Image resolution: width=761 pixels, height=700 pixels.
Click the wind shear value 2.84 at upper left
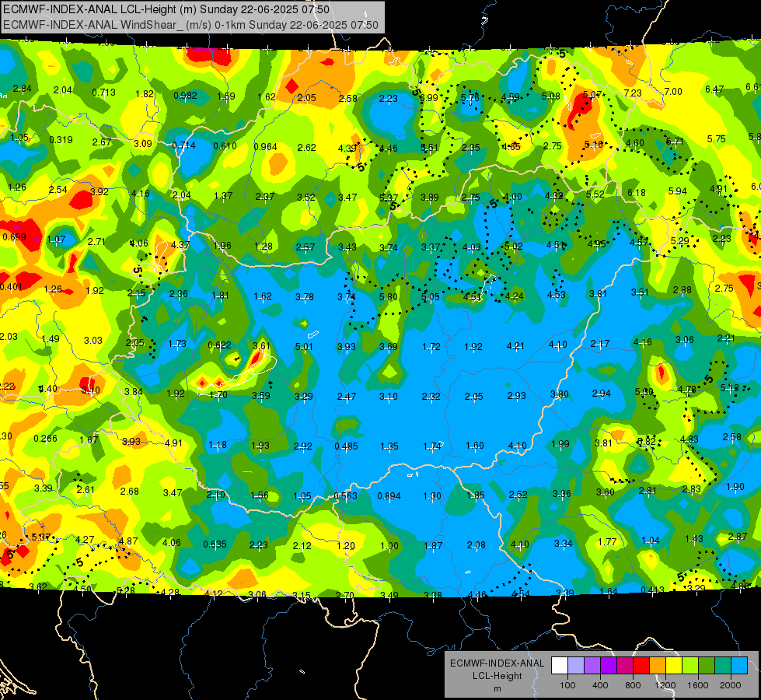[22, 89]
